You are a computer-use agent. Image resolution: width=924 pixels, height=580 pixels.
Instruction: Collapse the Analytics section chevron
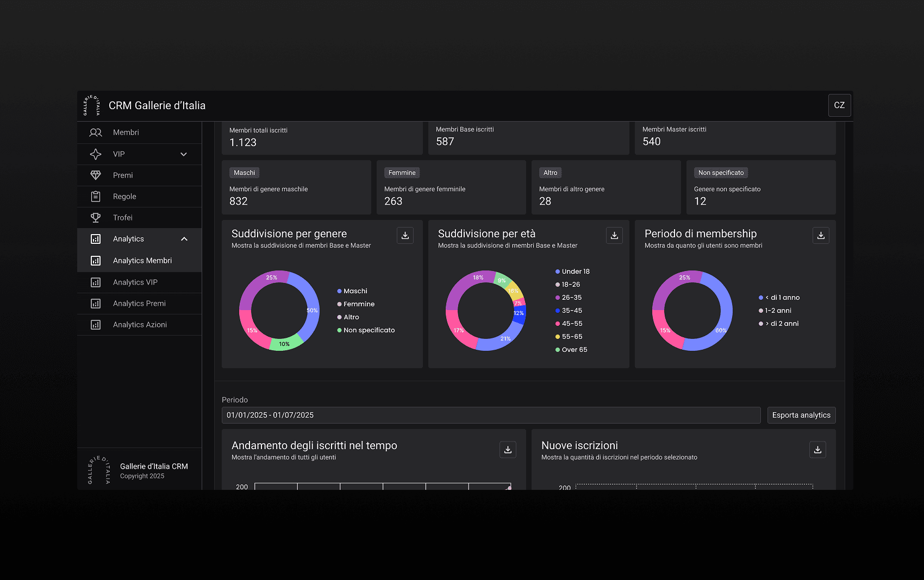pyautogui.click(x=184, y=239)
